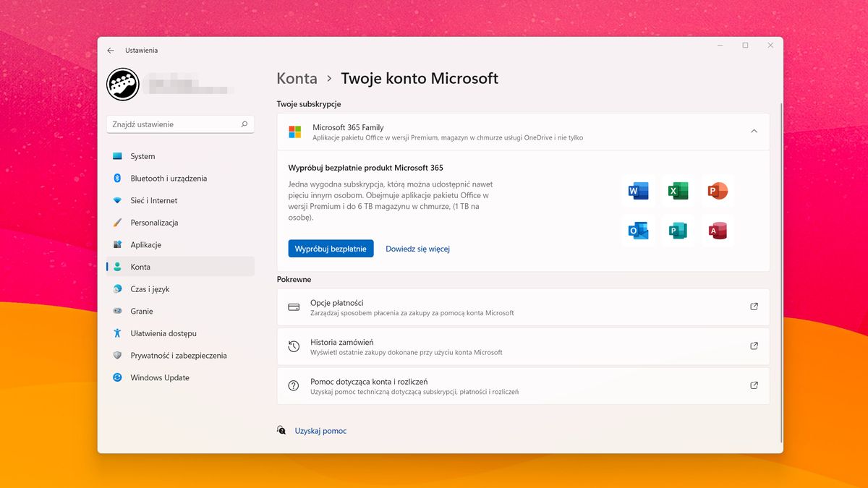The image size is (868, 488).
Task: Click the back arrow in Ustawienia
Action: tap(110, 50)
